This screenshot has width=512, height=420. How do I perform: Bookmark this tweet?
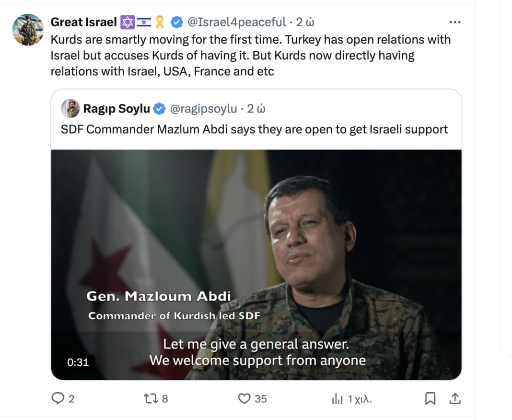coord(431,398)
